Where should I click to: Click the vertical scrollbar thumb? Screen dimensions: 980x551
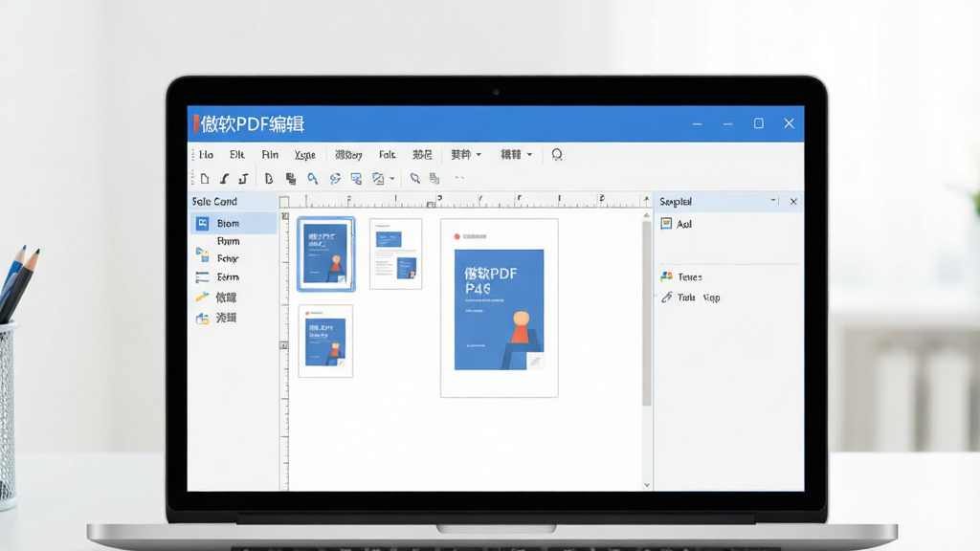pyautogui.click(x=646, y=313)
